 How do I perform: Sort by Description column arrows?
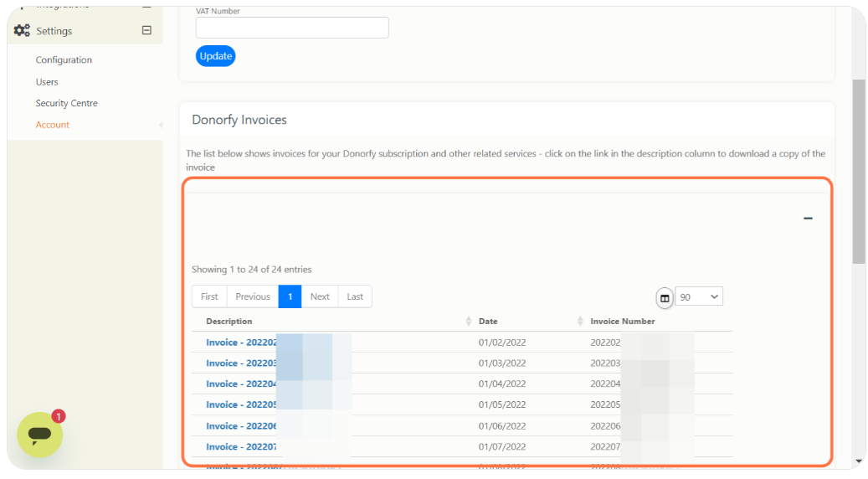tap(469, 322)
